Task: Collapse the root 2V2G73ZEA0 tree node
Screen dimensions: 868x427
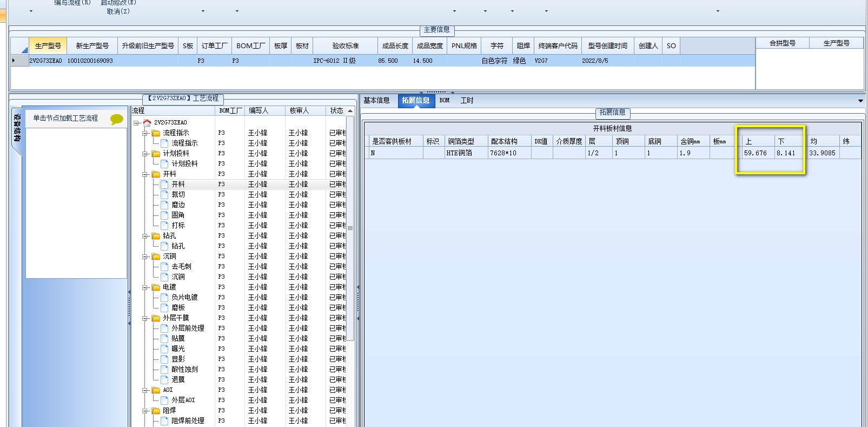Action: click(x=136, y=123)
